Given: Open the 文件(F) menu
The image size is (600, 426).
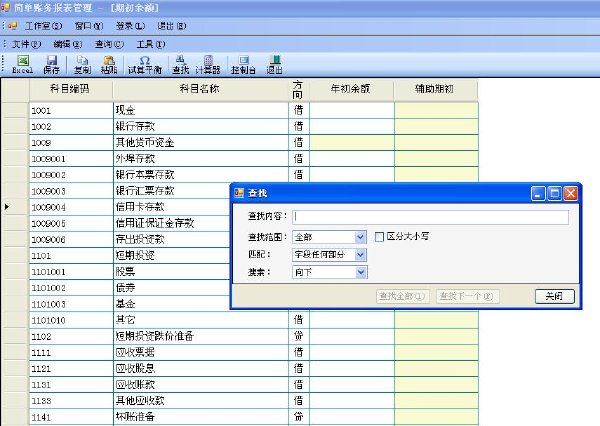Looking at the screenshot, I should point(26,44).
